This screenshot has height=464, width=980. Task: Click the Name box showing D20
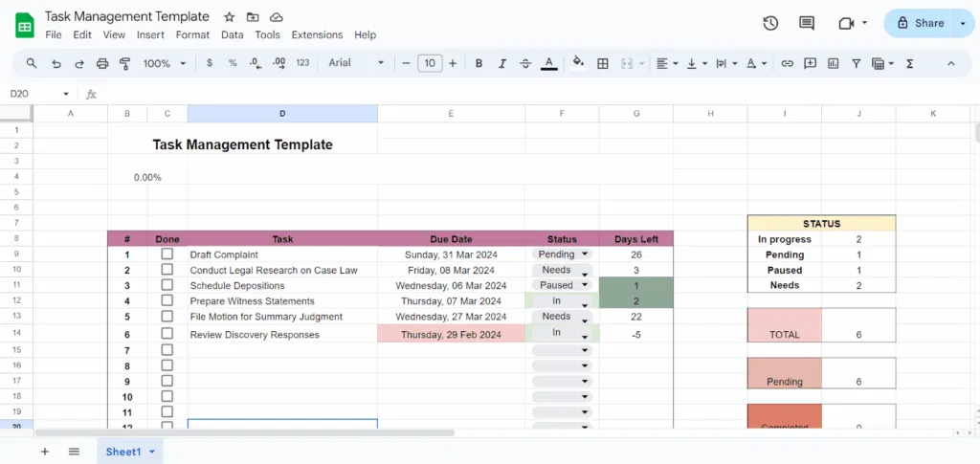36,95
